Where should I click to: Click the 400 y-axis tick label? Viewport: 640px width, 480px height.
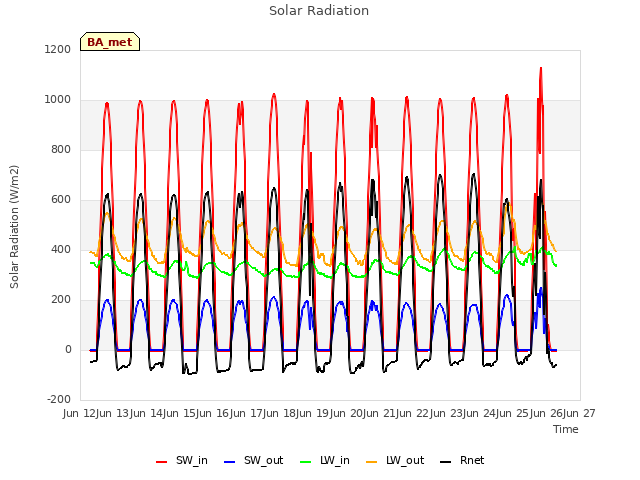click(61, 249)
